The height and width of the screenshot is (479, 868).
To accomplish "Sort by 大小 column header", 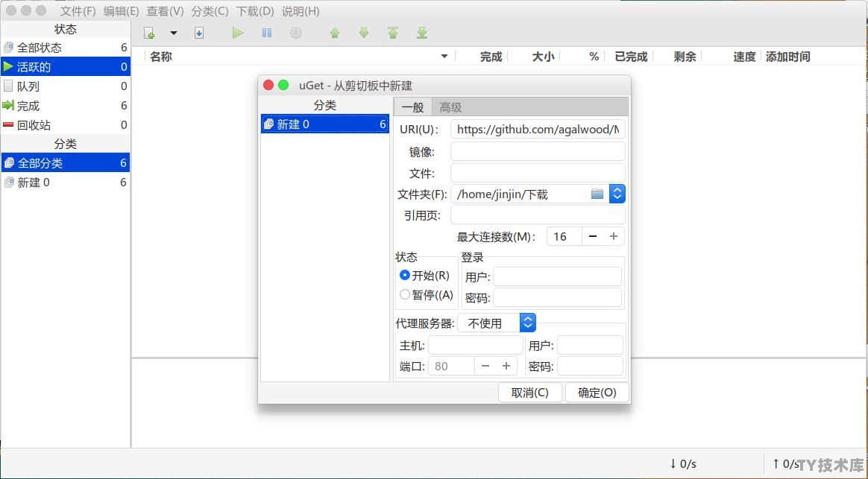I will [x=543, y=57].
